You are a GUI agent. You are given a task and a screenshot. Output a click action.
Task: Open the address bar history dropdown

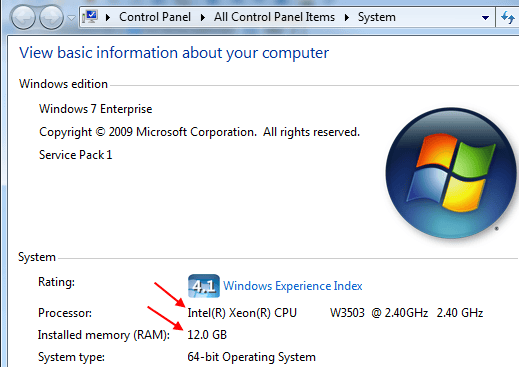pos(485,18)
